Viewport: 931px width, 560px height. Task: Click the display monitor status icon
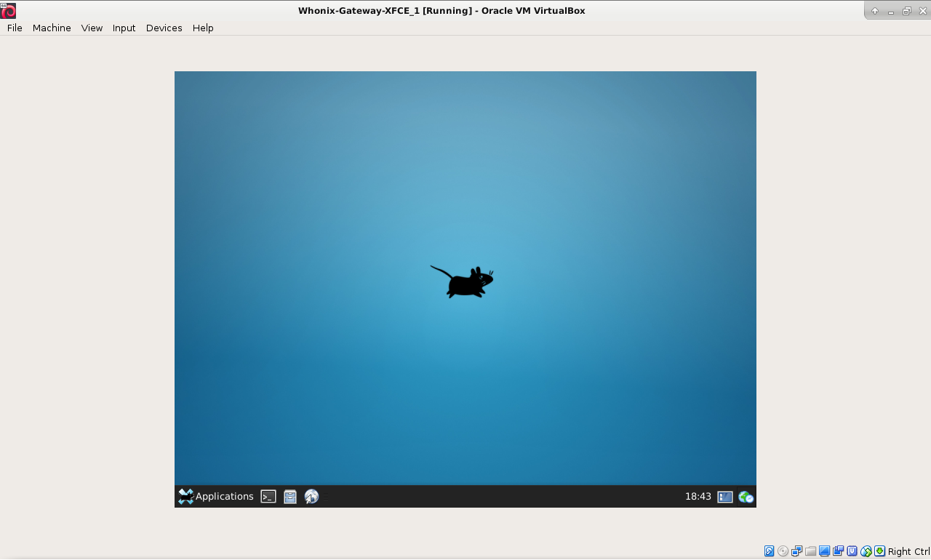824,551
